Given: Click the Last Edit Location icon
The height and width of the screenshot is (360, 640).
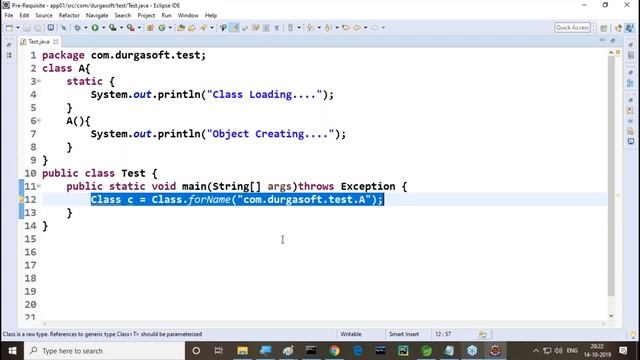Looking at the screenshot, I should (x=346, y=28).
